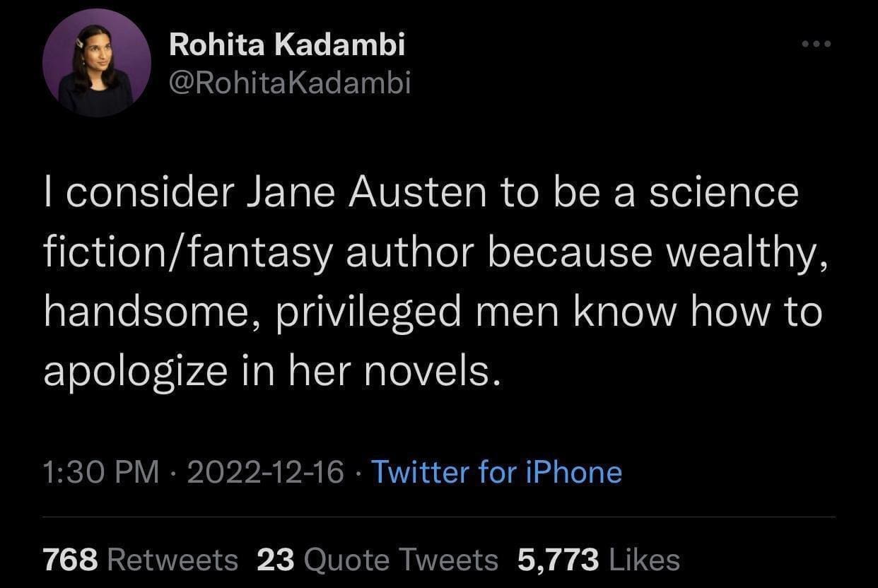Click the divider line under the timestamp

[x=439, y=516]
